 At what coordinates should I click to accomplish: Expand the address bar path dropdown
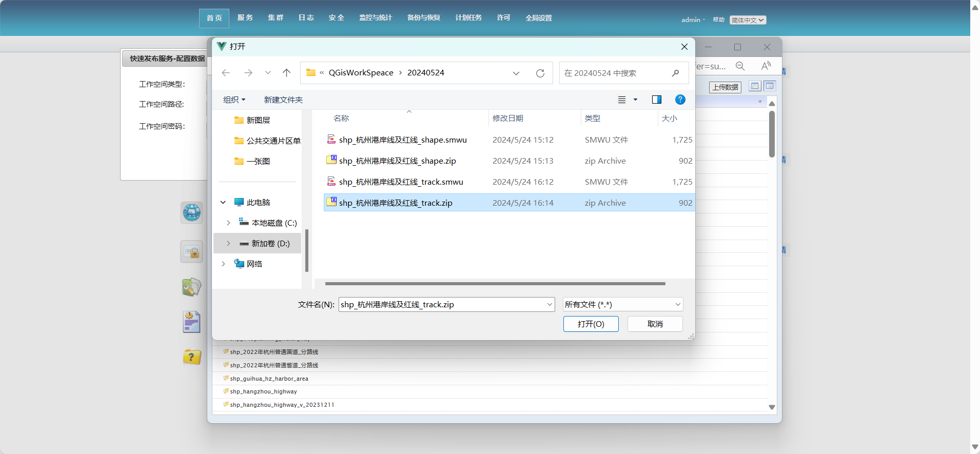[x=516, y=73]
